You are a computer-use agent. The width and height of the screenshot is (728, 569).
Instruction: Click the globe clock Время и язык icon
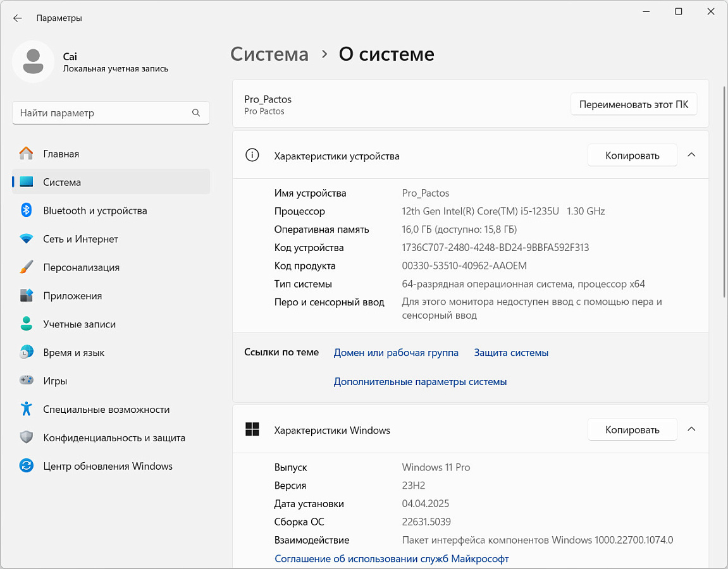point(27,352)
